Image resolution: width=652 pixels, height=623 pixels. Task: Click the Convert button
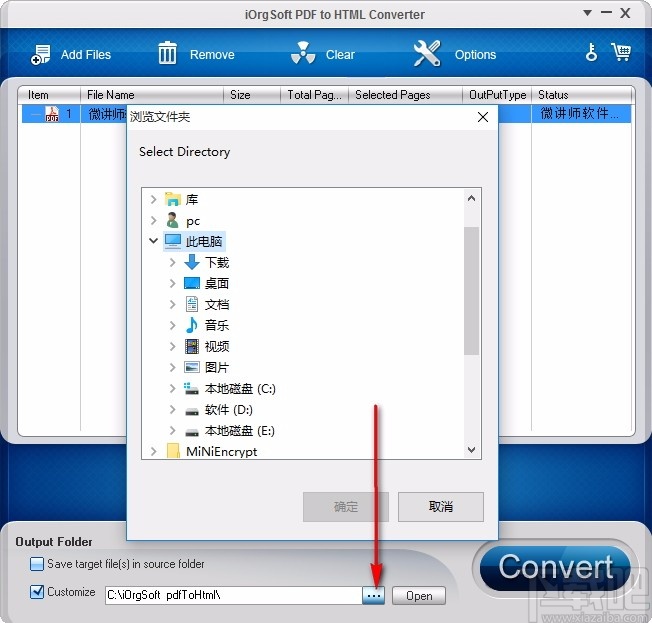coord(555,568)
